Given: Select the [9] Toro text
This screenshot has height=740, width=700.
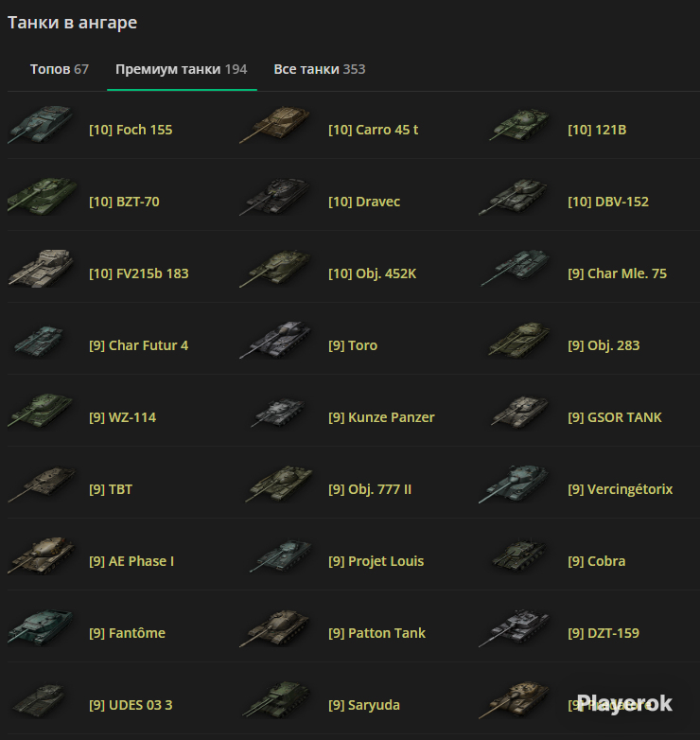Looking at the screenshot, I should point(353,345).
